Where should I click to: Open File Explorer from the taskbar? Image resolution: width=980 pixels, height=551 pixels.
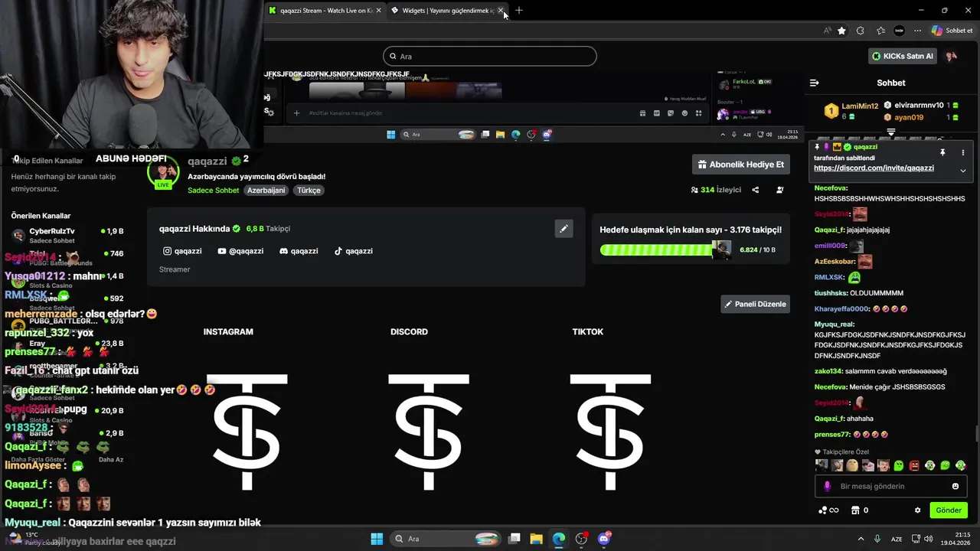[537, 539]
